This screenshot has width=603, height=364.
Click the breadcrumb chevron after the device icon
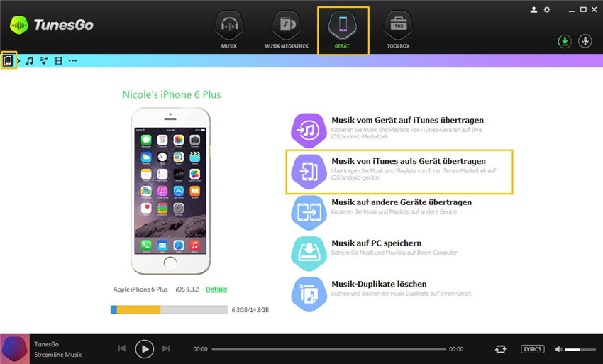(x=18, y=61)
